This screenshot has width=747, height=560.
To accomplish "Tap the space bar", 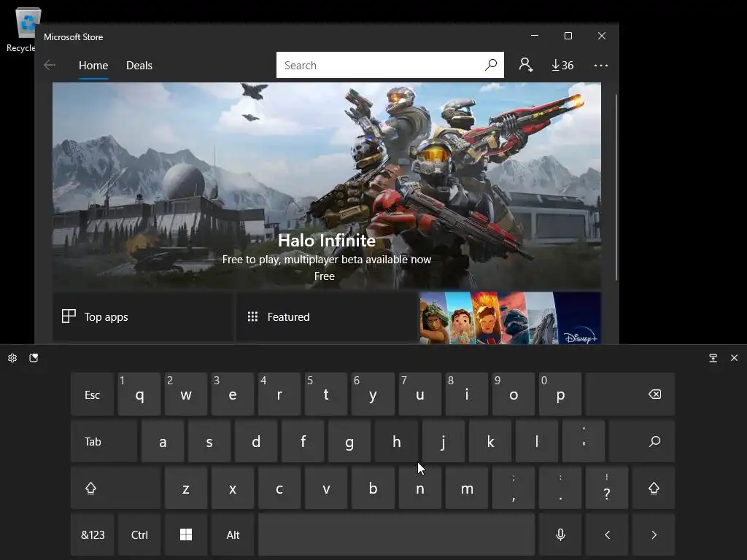I will [396, 534].
